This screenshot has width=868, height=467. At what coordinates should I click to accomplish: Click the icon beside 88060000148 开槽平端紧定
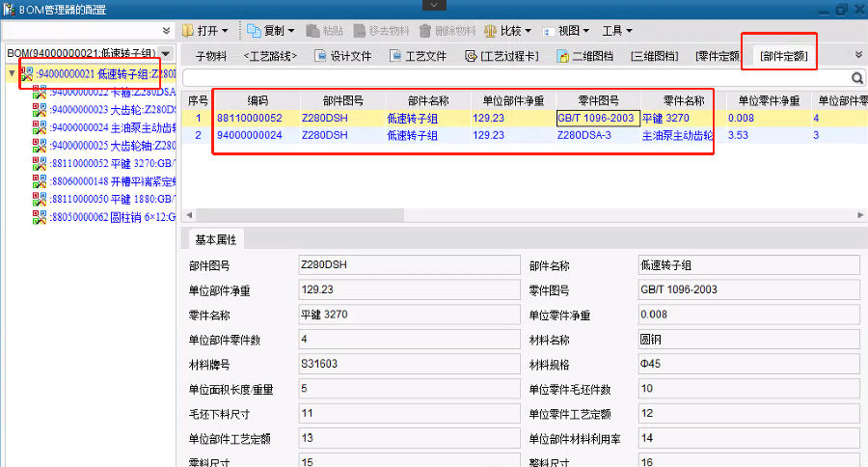[40, 180]
